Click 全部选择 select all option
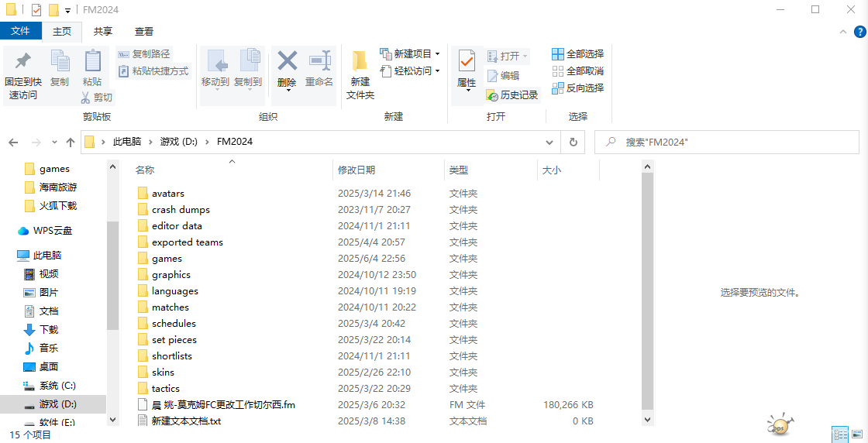Image resolution: width=868 pixels, height=443 pixels. tap(577, 54)
